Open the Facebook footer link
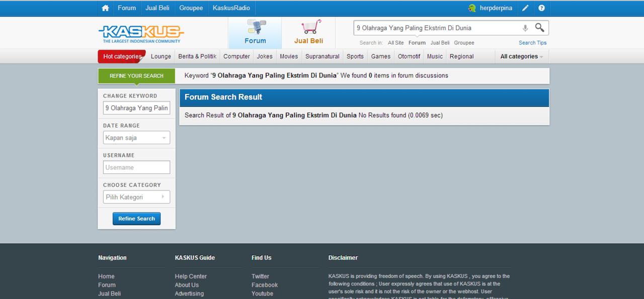This screenshot has width=644, height=299. pos(265,285)
